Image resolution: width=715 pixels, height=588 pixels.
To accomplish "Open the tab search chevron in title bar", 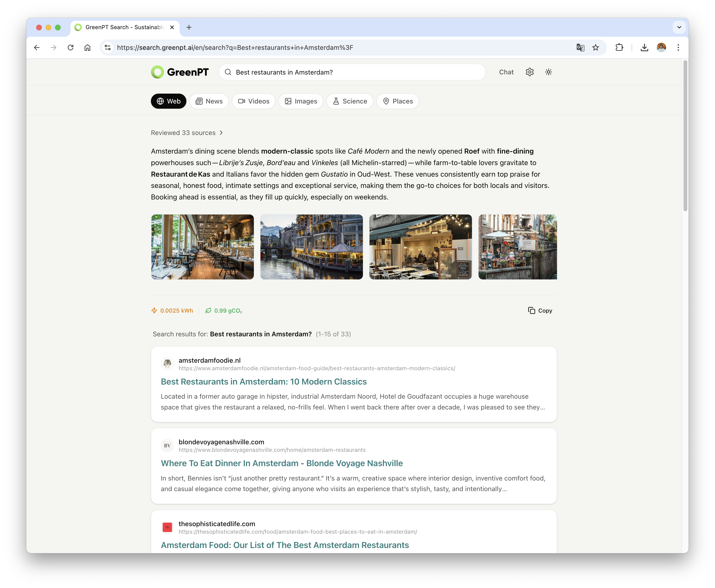I will (679, 28).
